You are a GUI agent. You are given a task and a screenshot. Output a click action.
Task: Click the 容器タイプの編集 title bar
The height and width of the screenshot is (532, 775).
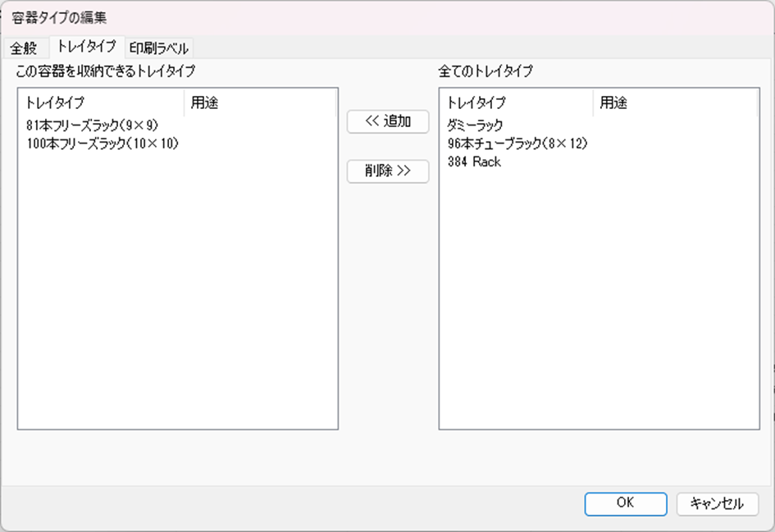coord(328,17)
